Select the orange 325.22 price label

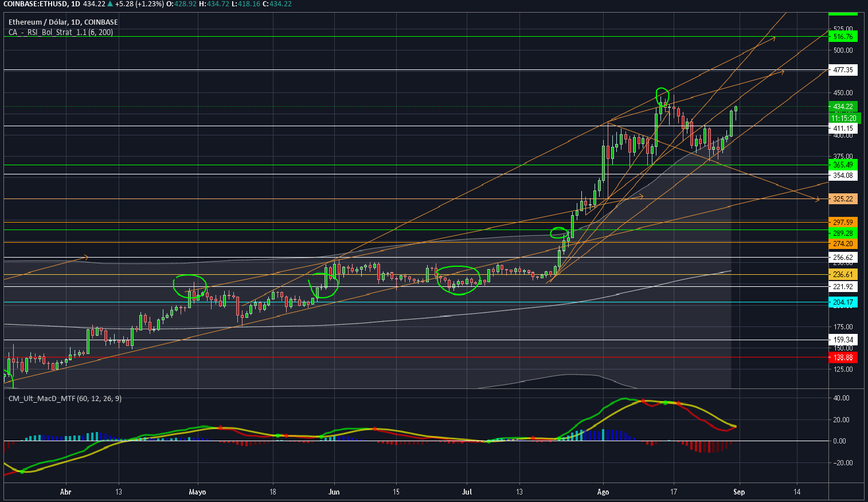pyautogui.click(x=843, y=199)
